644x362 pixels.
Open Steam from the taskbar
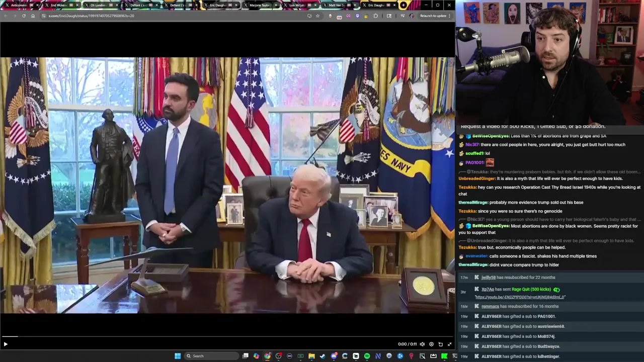pos(323,356)
